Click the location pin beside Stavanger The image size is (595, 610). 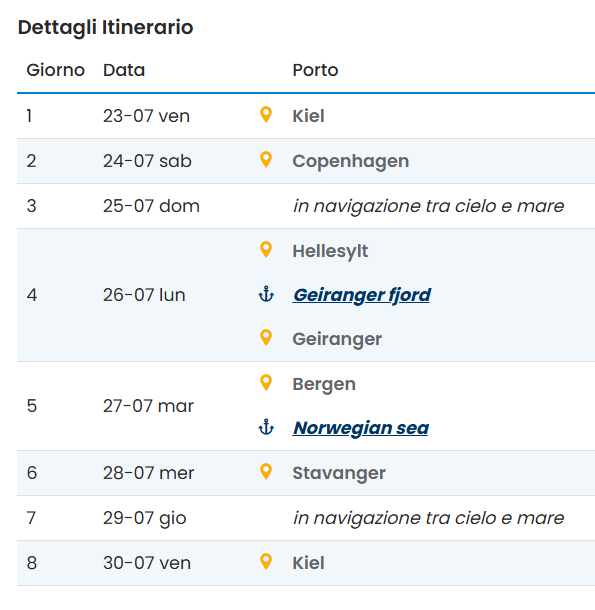[x=266, y=472]
